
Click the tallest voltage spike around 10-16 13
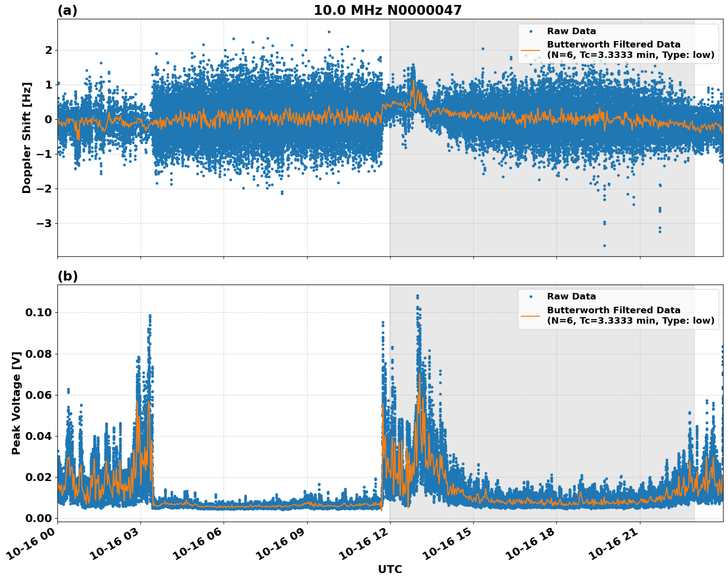coord(418,297)
